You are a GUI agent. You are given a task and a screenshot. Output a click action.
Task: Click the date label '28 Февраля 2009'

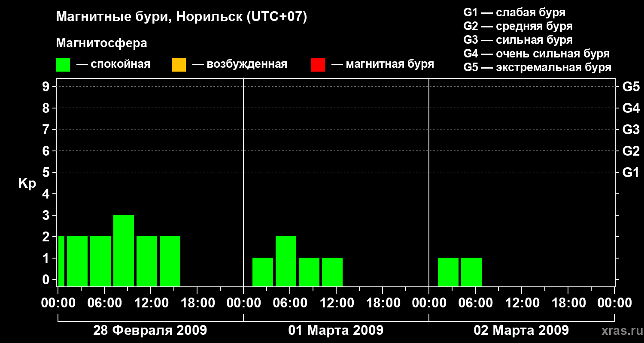[150, 331]
